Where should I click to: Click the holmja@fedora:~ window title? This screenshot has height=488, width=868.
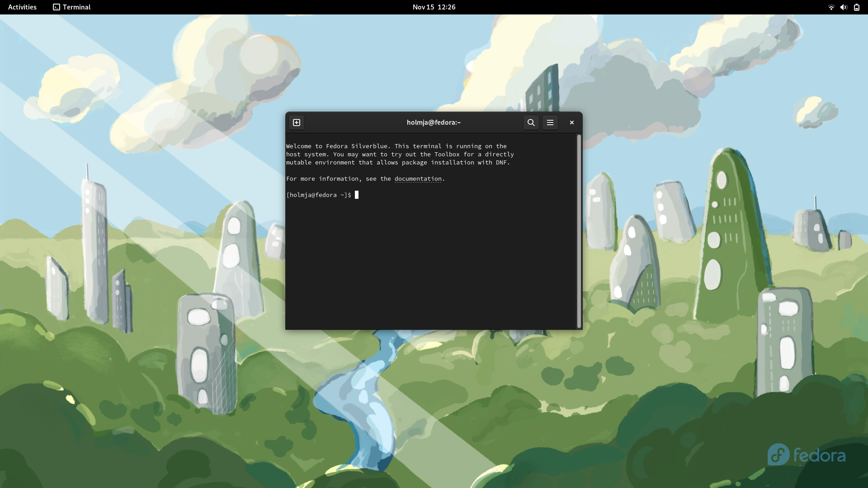tap(434, 122)
